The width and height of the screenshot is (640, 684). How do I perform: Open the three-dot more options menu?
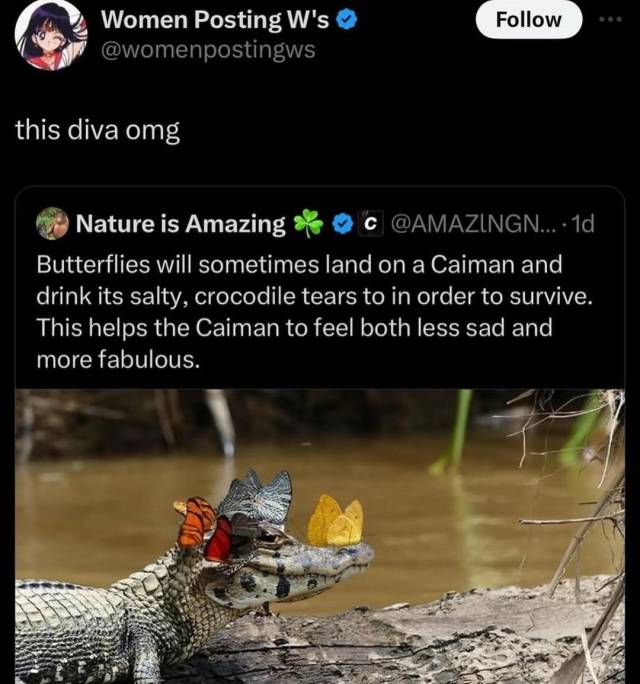610,19
